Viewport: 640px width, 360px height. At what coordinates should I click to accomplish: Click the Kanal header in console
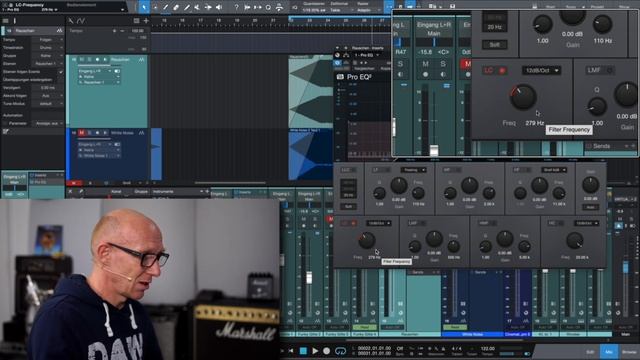[116, 191]
